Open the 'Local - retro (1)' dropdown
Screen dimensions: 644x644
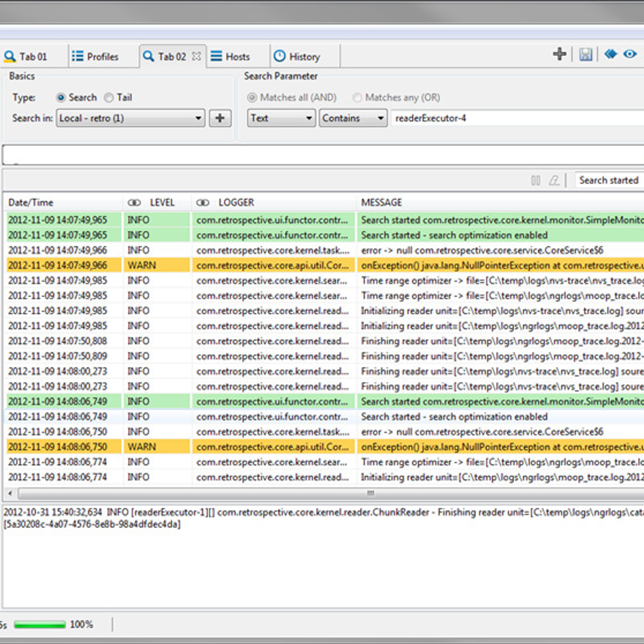[130, 118]
